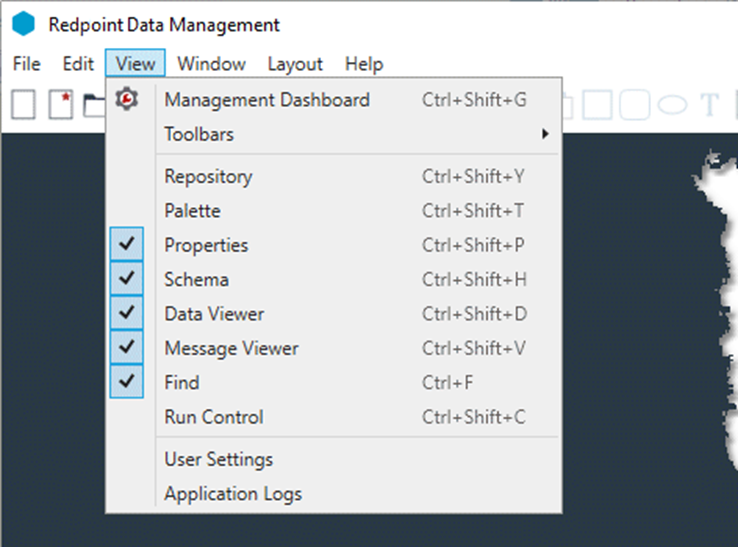Show the Repository panel
The image size is (738, 547).
point(208,177)
